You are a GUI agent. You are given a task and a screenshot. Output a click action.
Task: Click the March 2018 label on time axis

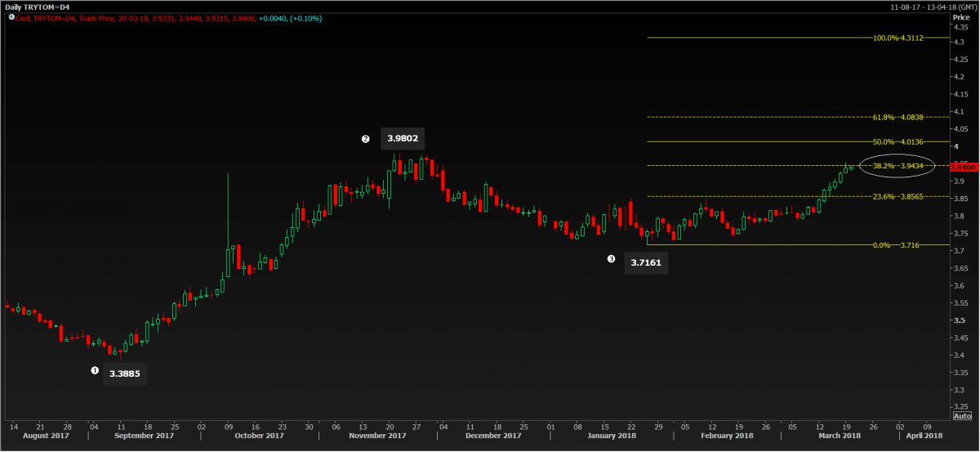click(x=839, y=436)
